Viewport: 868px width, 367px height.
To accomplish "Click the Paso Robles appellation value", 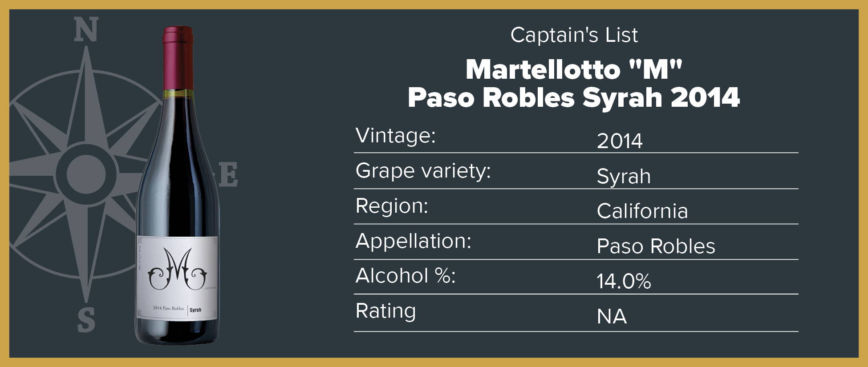I will point(656,246).
